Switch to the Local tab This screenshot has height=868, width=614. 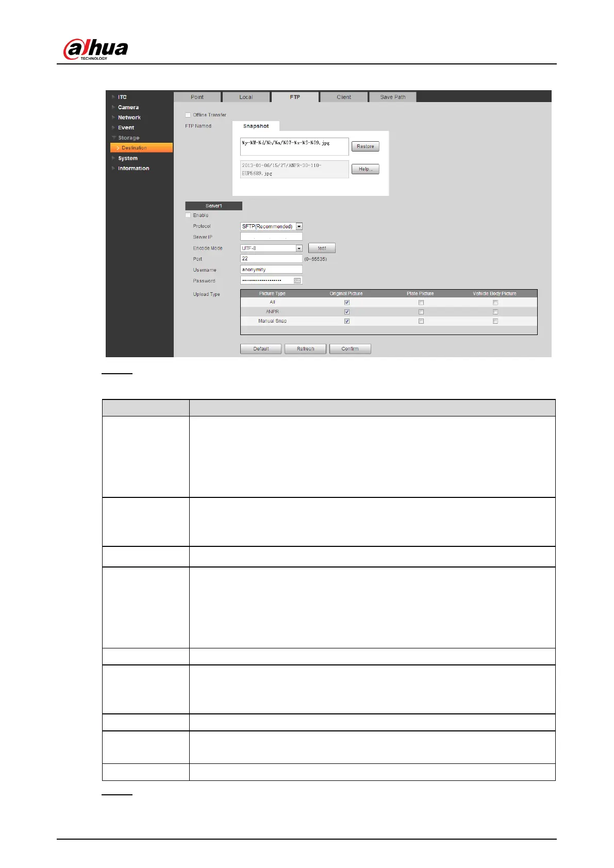[246, 97]
